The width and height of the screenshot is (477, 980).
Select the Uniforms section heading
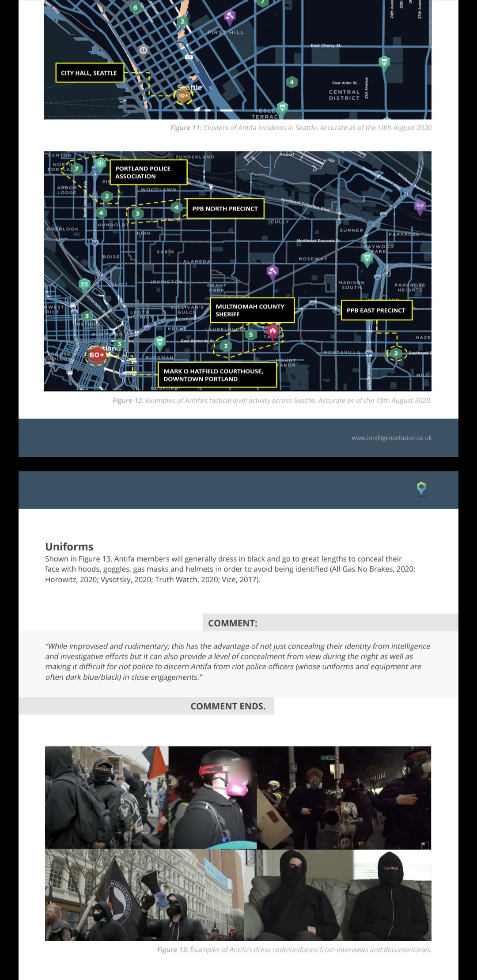point(69,547)
